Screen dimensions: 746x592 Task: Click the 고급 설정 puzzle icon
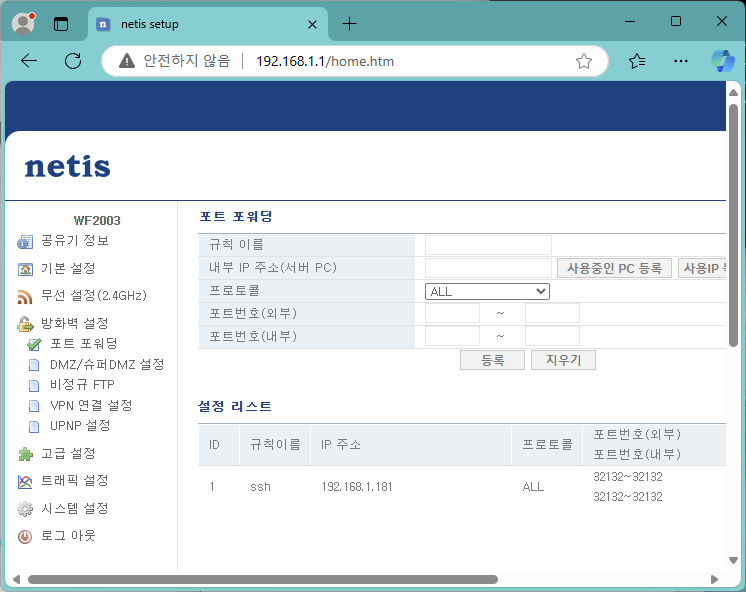26,454
